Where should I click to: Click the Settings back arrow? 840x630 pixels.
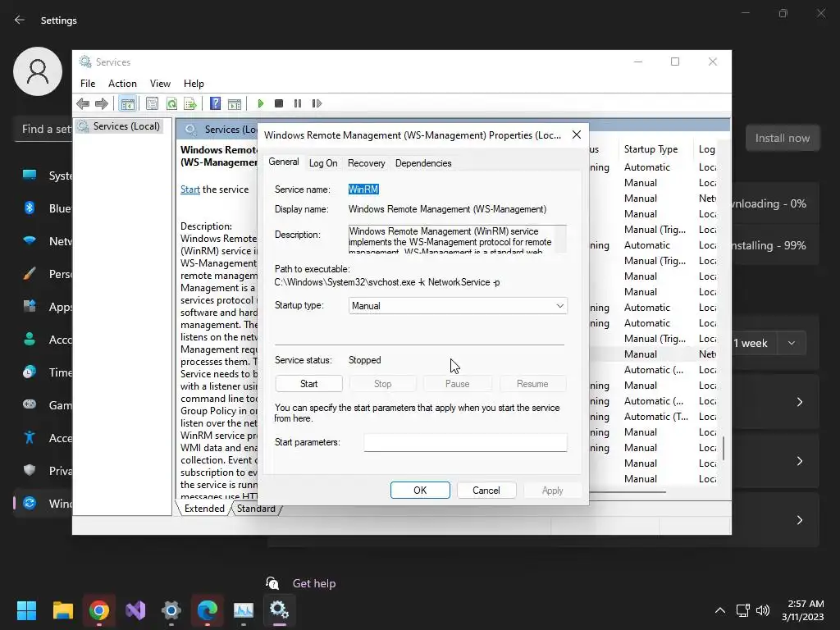coord(20,20)
